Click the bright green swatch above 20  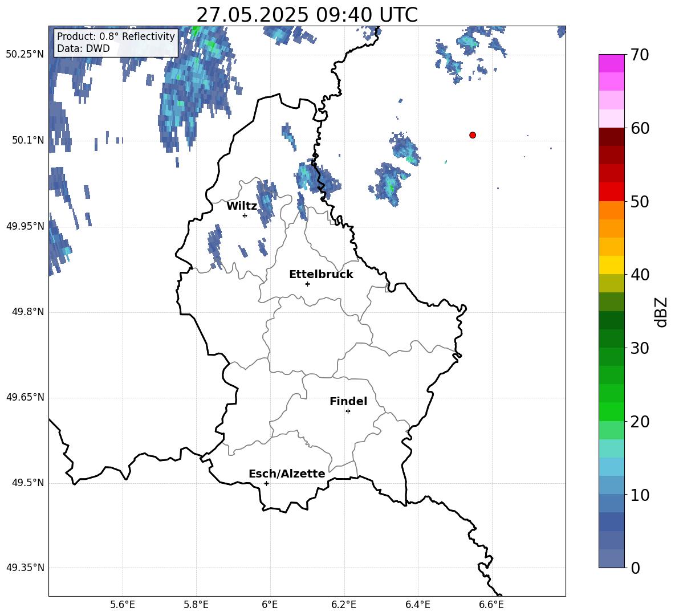click(x=611, y=411)
